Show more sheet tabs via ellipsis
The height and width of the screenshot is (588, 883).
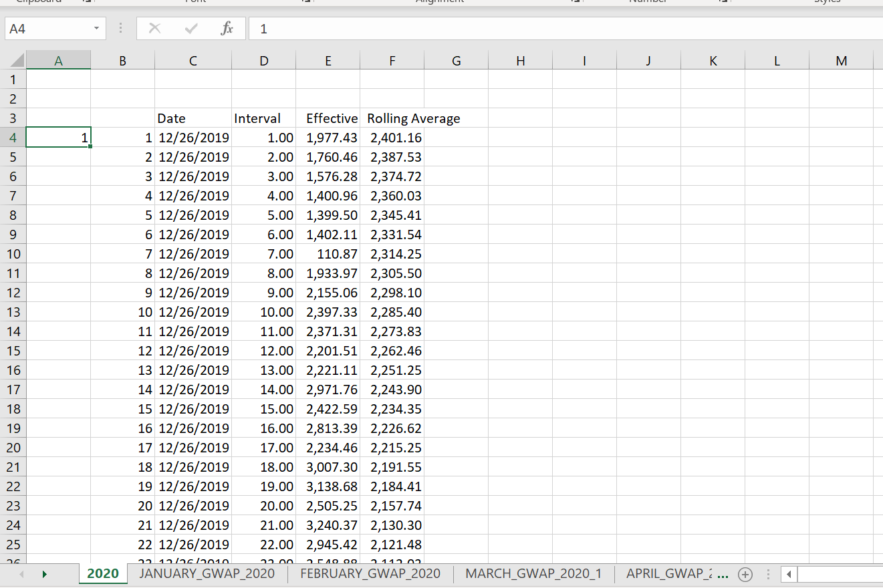tap(723, 574)
